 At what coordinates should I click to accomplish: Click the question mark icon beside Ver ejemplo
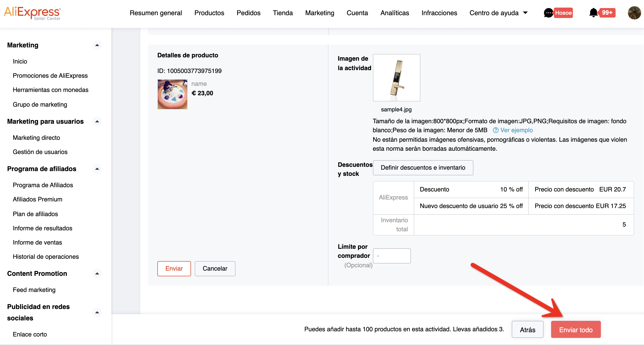coord(495,130)
